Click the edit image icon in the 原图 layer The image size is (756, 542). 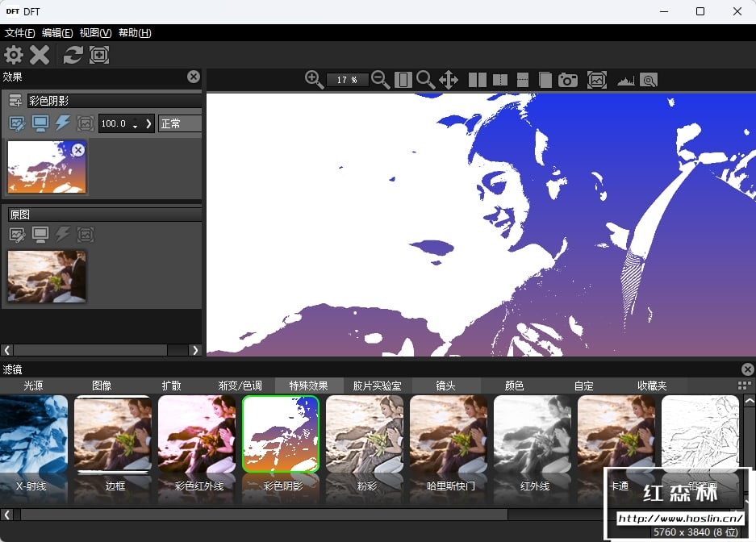click(x=18, y=235)
